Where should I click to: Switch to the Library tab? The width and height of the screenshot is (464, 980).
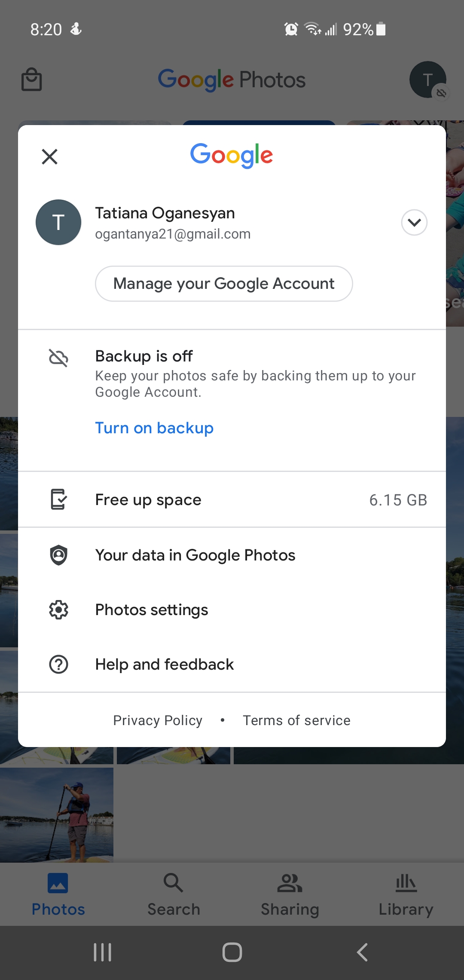pos(406,895)
